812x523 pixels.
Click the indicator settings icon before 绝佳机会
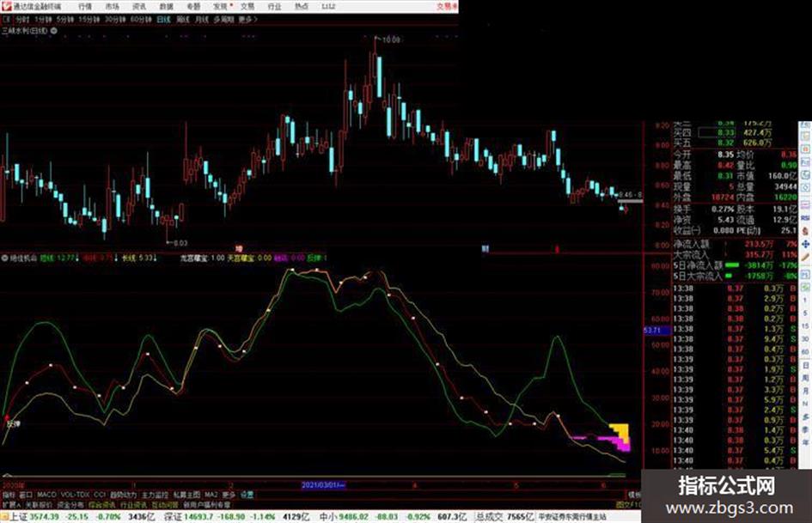click(x=4, y=258)
